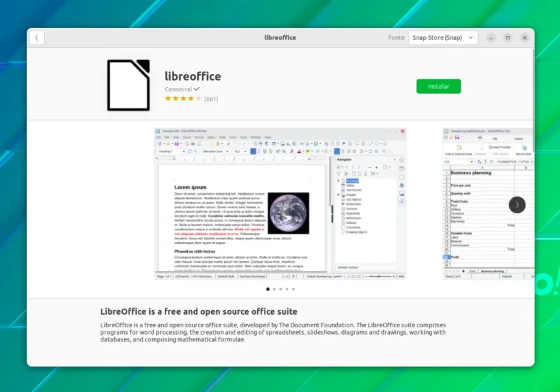Maximize the software store window

(508, 37)
